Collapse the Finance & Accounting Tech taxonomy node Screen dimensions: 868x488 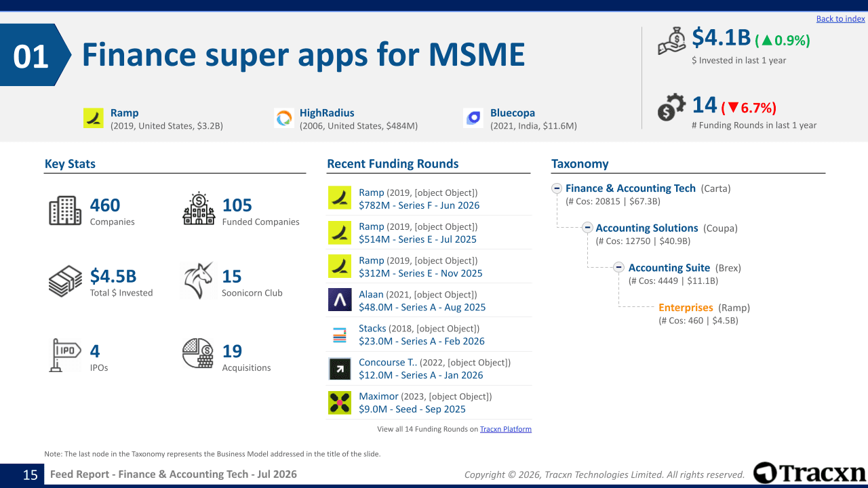coord(557,188)
